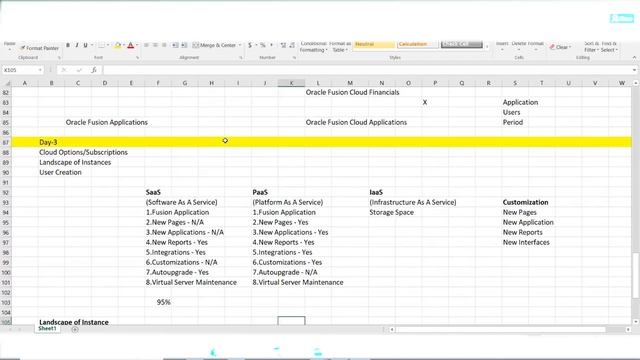Collapse the ribbon
The height and width of the screenshot is (360, 640).
pos(634,58)
